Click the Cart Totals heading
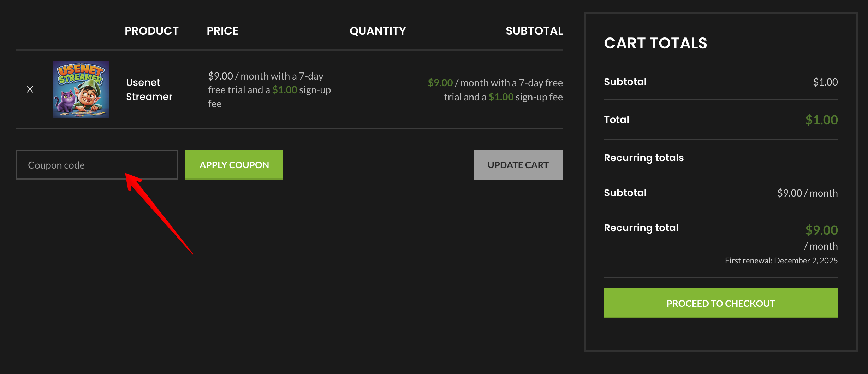The width and height of the screenshot is (868, 374). point(655,43)
